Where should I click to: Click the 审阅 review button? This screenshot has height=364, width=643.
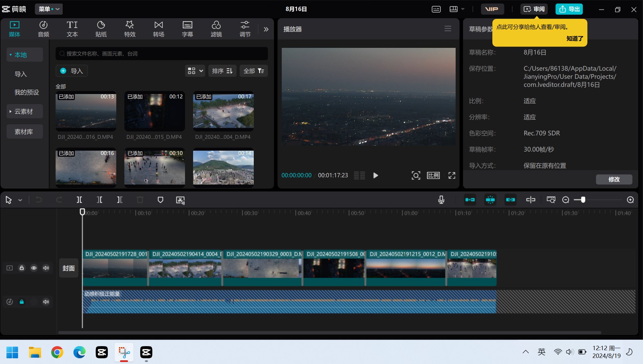coord(534,9)
